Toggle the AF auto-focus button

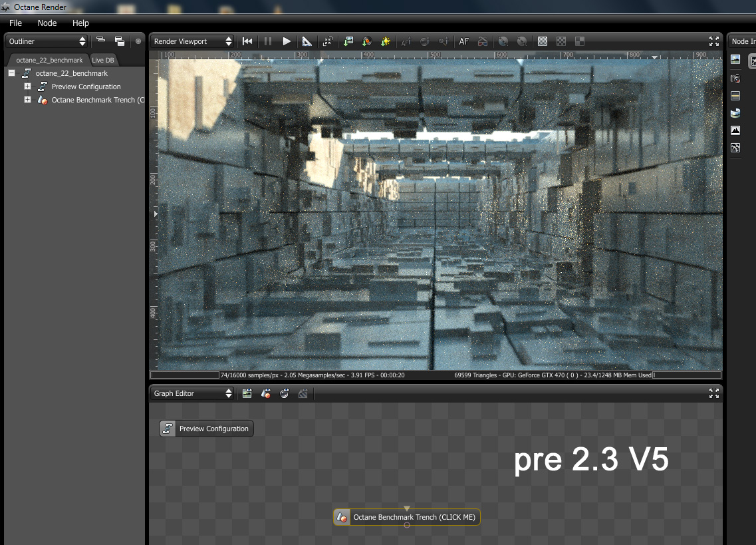[464, 41]
